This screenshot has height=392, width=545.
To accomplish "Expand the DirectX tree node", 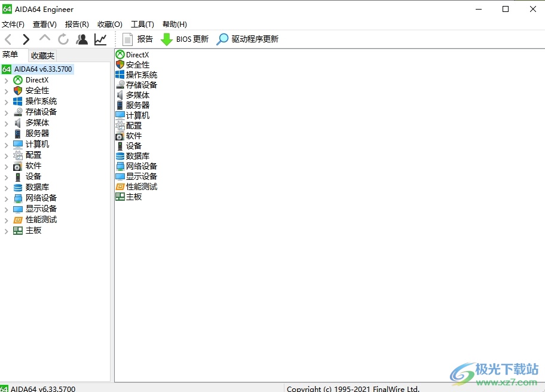I will point(6,81).
